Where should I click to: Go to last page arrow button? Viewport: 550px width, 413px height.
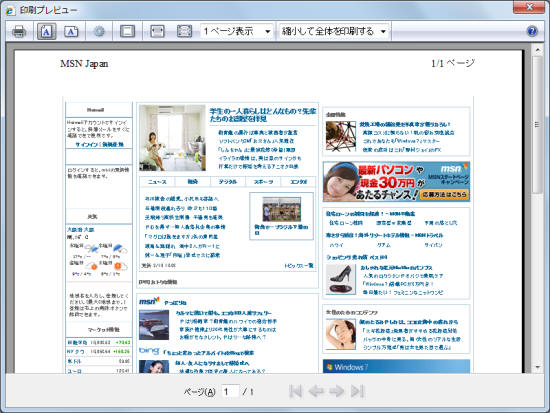357,391
